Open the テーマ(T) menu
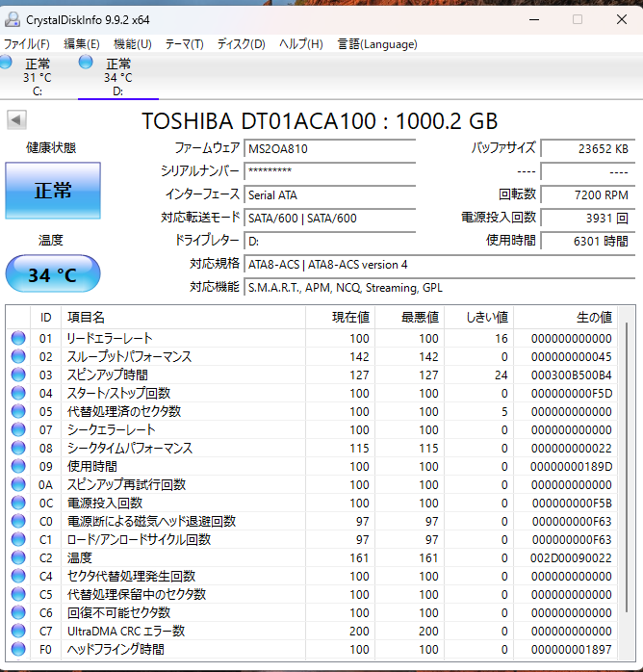 point(184,44)
